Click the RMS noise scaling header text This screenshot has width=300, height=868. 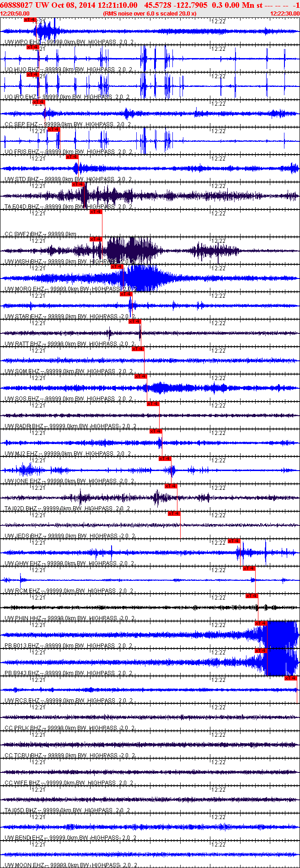click(150, 14)
